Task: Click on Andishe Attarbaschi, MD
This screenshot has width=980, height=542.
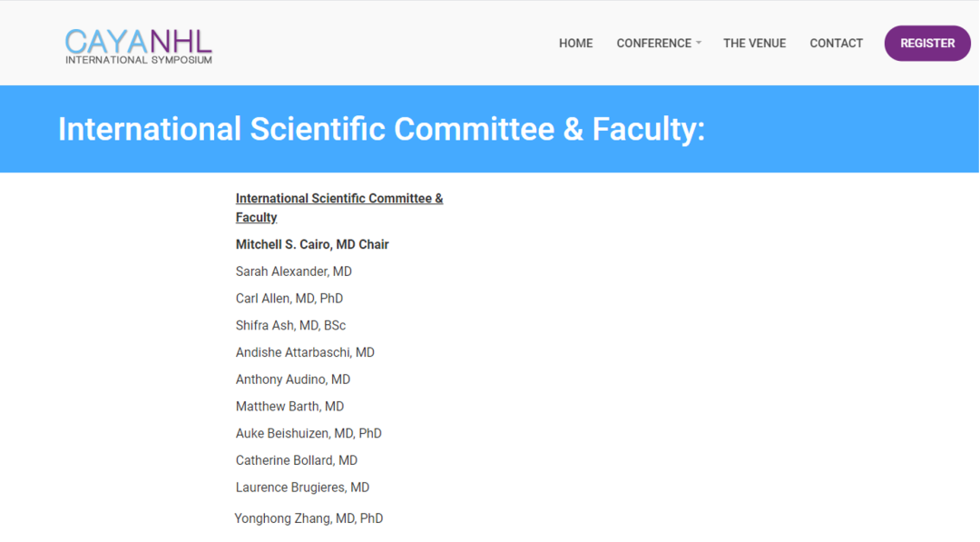Action: click(x=305, y=352)
